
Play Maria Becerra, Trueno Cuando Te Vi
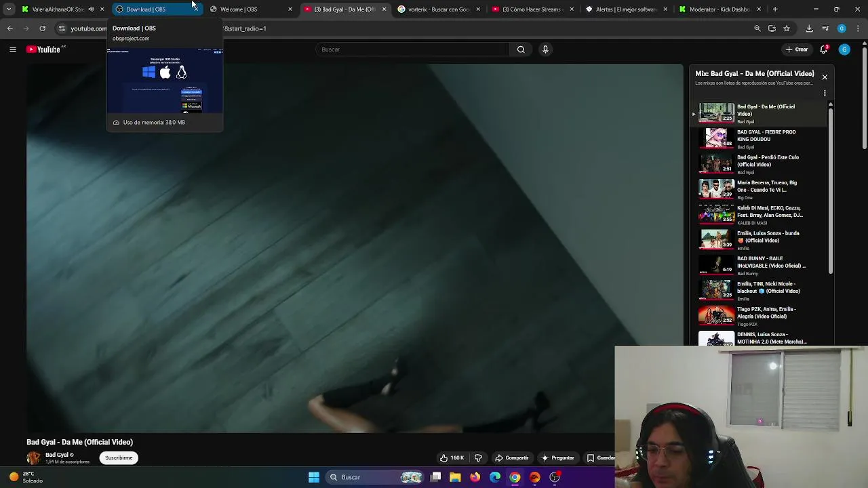coord(759,189)
